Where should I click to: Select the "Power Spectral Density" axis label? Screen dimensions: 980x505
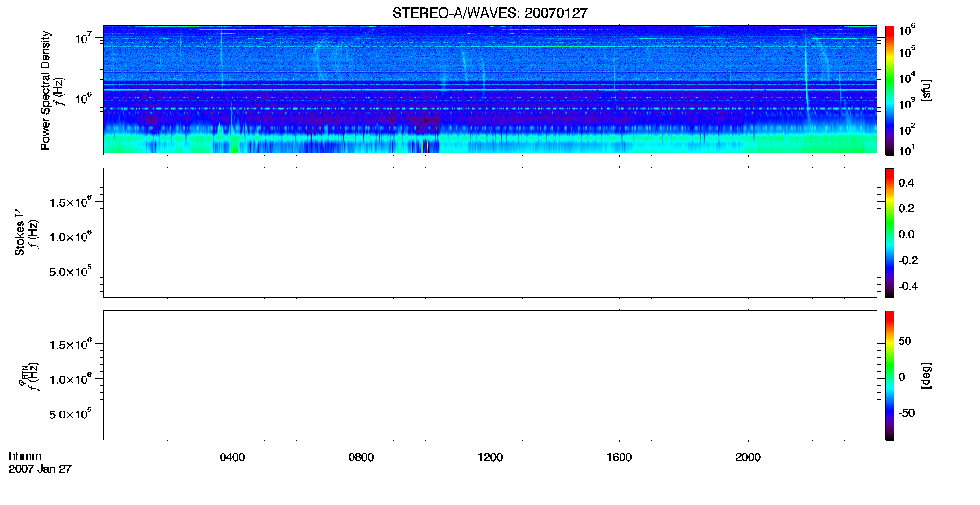click(x=45, y=90)
